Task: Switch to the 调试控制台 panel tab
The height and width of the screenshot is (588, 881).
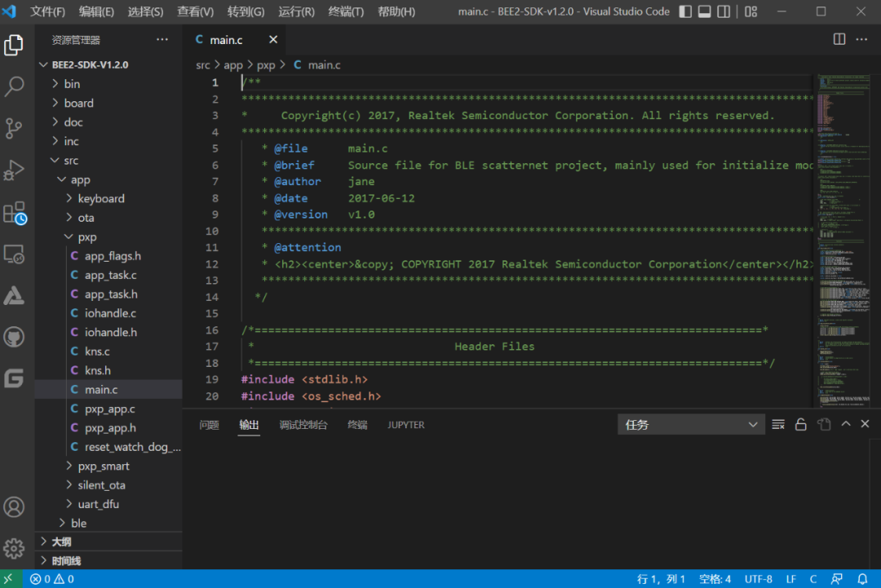Action: point(303,424)
